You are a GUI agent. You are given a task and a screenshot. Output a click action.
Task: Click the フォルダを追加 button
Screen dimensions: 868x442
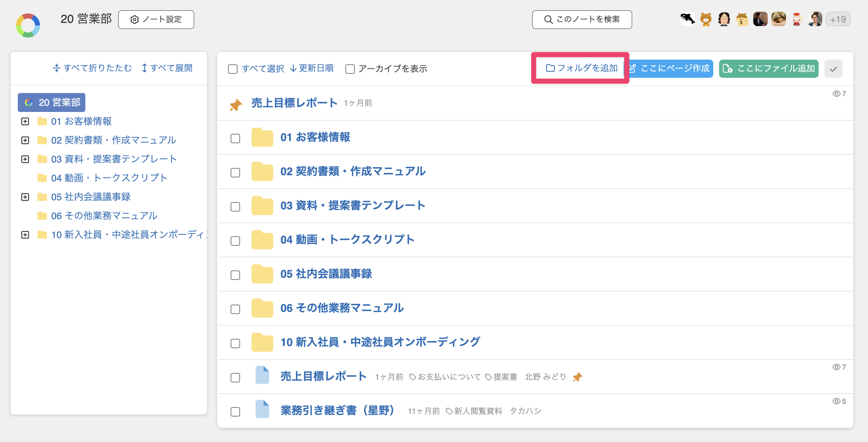click(581, 68)
